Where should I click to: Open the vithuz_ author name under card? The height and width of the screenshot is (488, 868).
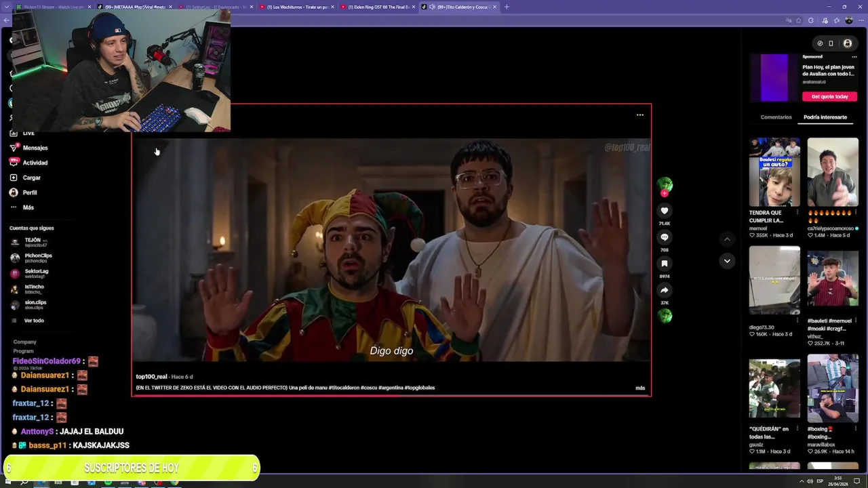coord(816,336)
